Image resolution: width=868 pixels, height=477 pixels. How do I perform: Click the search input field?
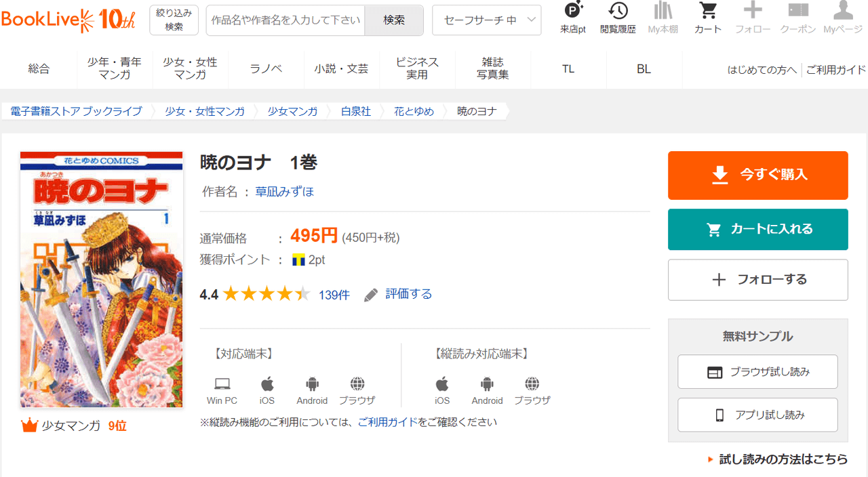coord(285,20)
